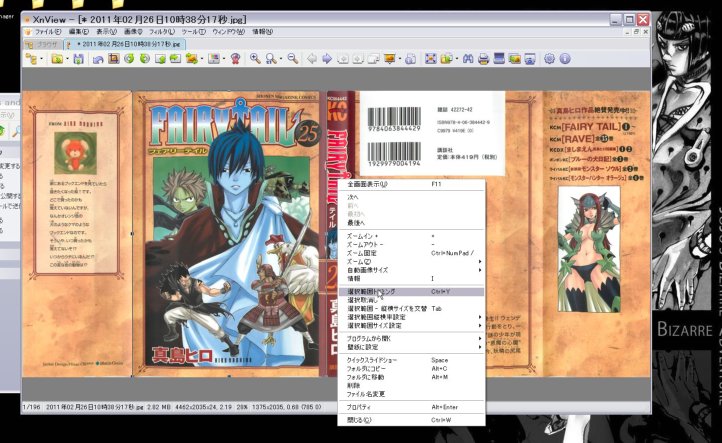Image resolution: width=722 pixels, height=443 pixels.
Task: Rotate image counter-clockwise with green arrow icon
Action: (x=129, y=58)
